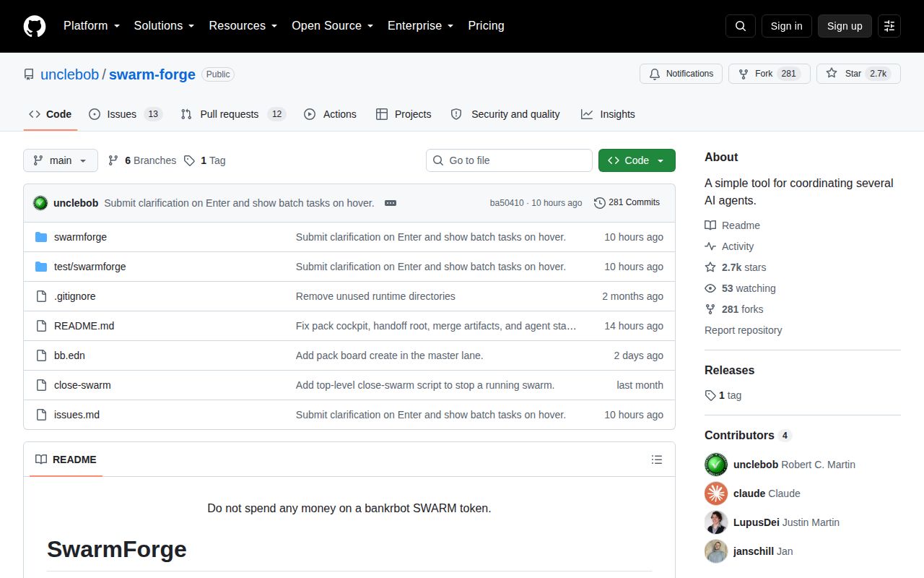This screenshot has height=578, width=924.
Task: Select the Code tab
Action: click(51, 114)
